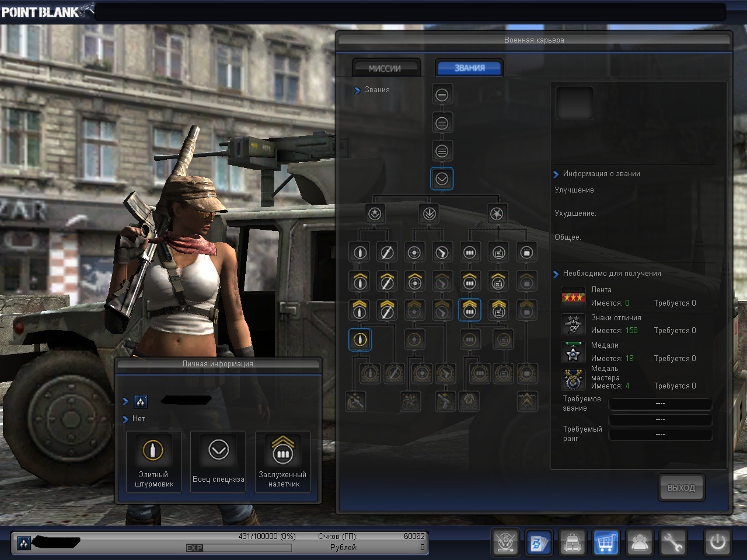Click the power exit icon
This screenshot has width=747, height=560.
pos(717,542)
